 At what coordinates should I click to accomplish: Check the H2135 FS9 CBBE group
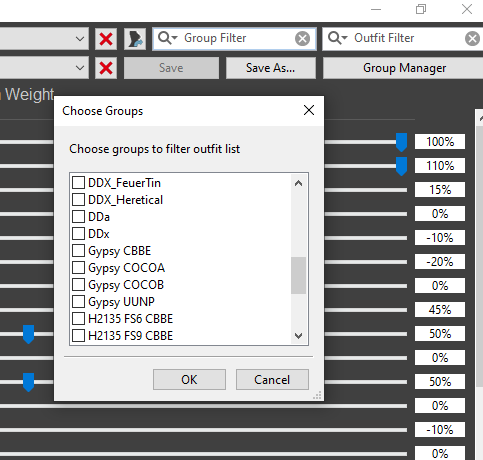point(78,336)
